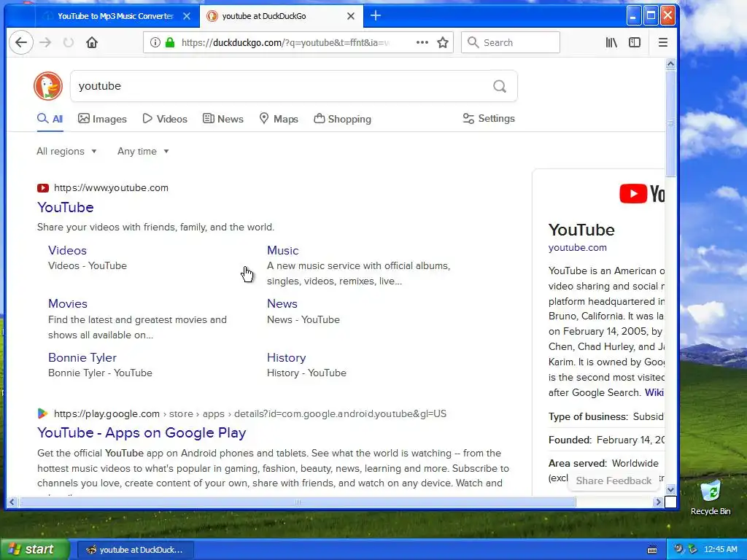The height and width of the screenshot is (560, 747).
Task: Toggle the sidebar view icon
Action: (635, 42)
